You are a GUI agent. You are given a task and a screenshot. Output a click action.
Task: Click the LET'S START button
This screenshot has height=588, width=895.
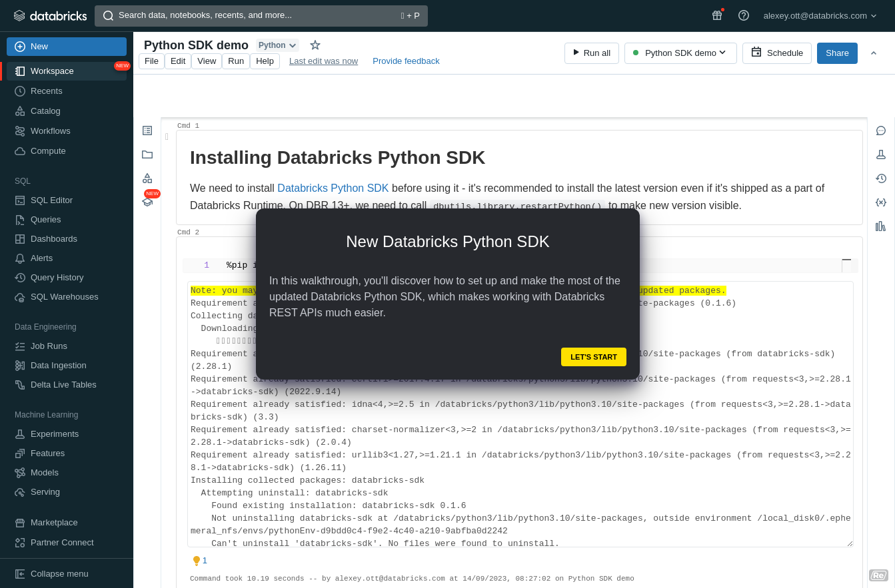[x=593, y=357]
